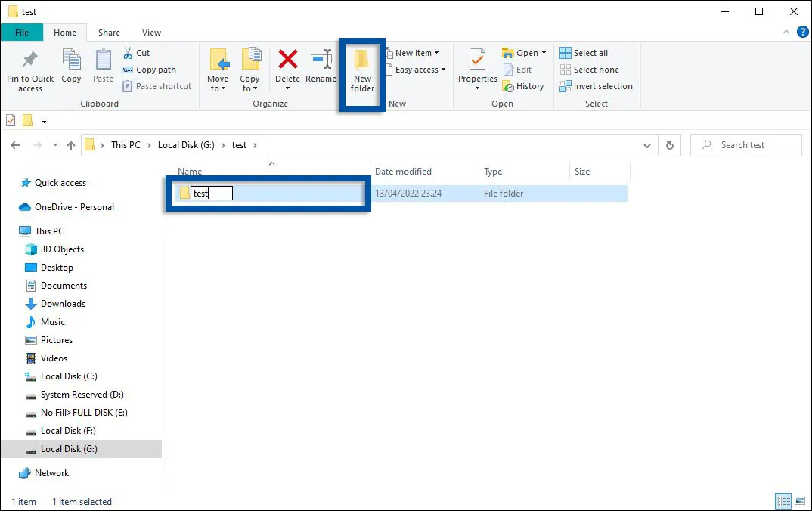This screenshot has height=511, width=812.
Task: Pin current folder to Quick access
Action: click(29, 70)
